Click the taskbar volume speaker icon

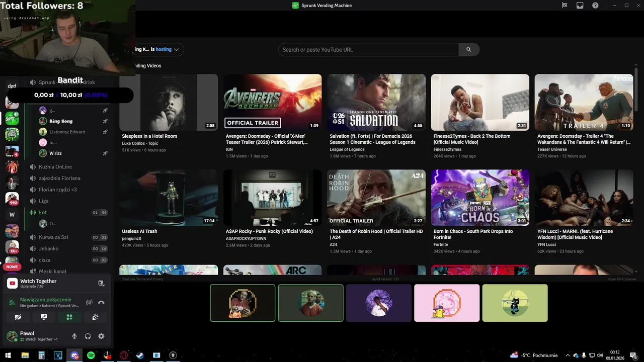point(599,355)
